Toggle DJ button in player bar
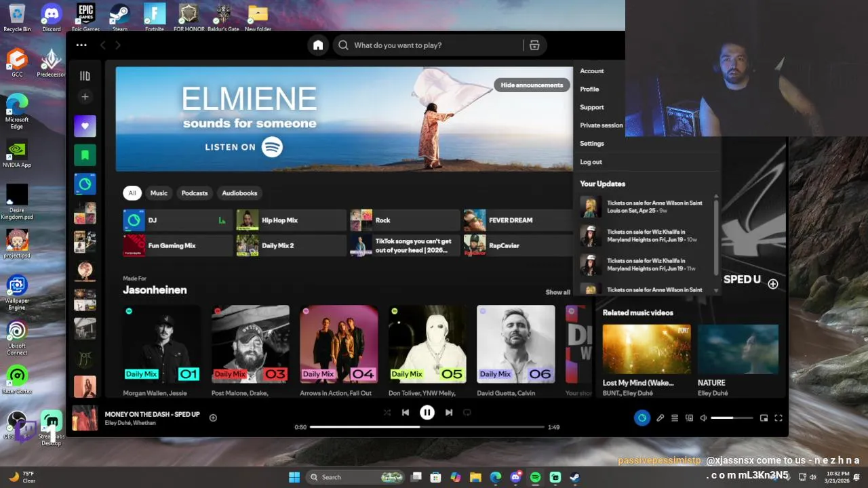Screen dimensions: 868x488 (x=642, y=418)
